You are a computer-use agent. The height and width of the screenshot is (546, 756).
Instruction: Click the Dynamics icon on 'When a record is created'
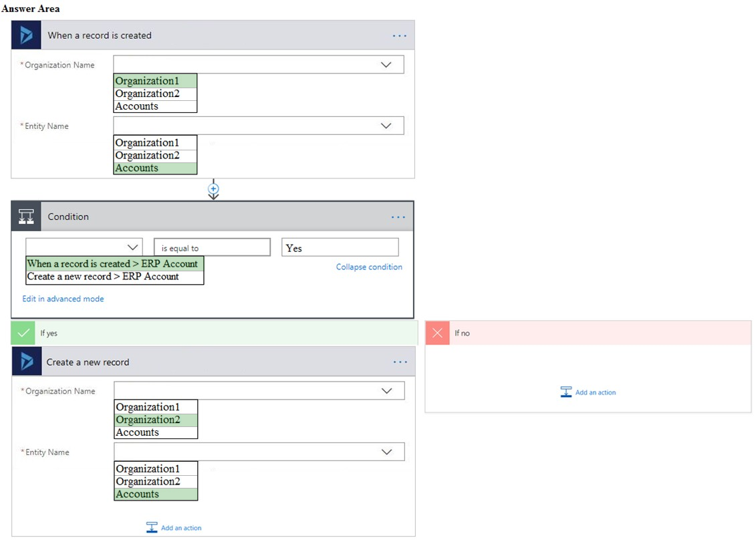(26, 35)
